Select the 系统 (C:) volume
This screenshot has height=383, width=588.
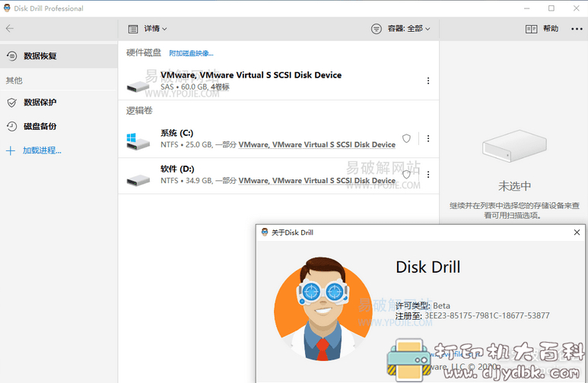click(x=278, y=138)
